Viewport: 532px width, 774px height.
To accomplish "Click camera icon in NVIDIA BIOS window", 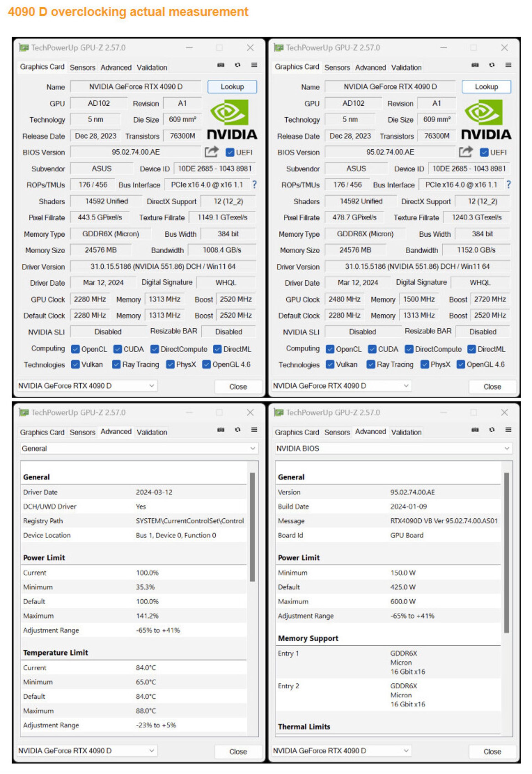I will point(475,430).
